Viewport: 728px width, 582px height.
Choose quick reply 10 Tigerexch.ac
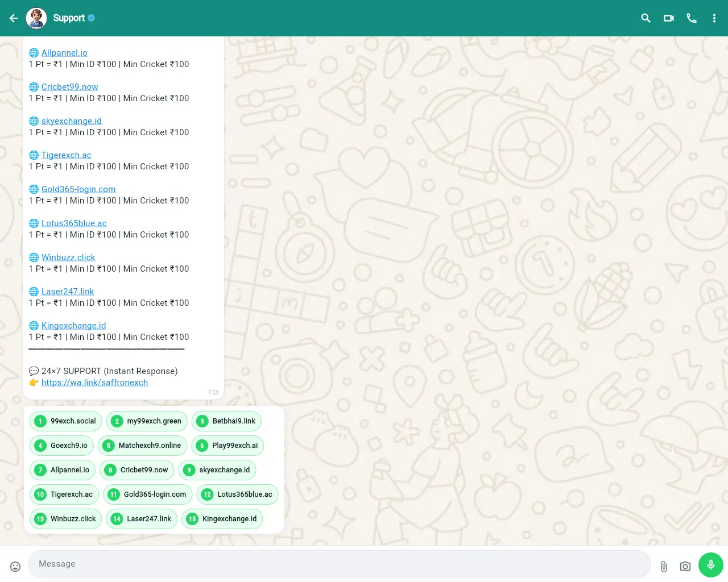point(64,494)
